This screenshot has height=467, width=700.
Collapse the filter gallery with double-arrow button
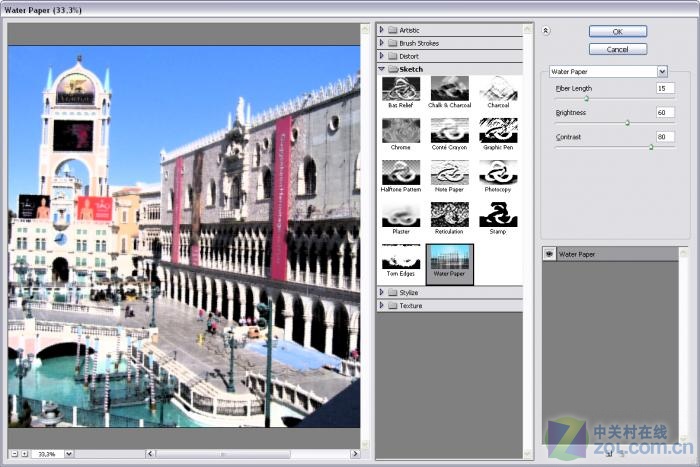(x=545, y=31)
